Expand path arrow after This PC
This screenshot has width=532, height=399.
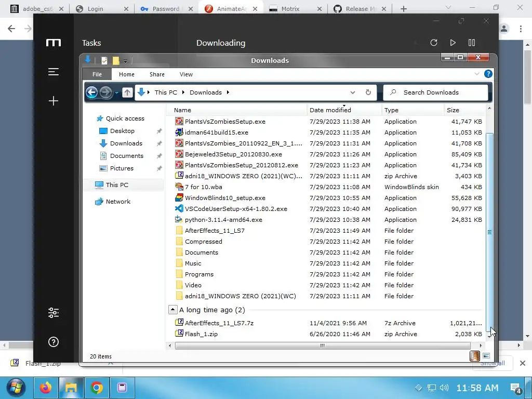(183, 92)
